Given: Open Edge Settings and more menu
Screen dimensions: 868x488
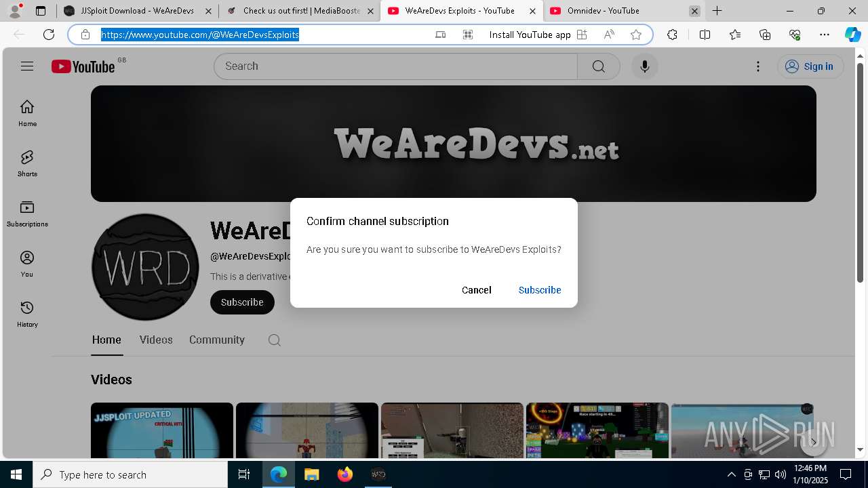Looking at the screenshot, I should pos(825,35).
